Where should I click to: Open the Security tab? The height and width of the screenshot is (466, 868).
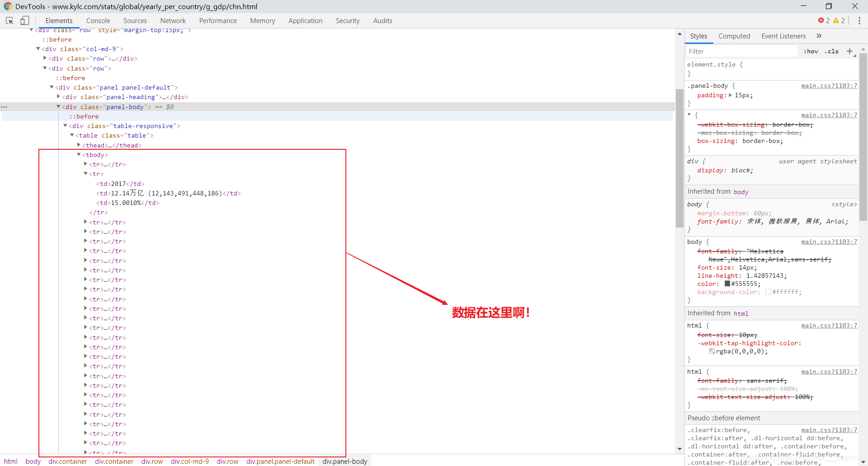[348, 21]
